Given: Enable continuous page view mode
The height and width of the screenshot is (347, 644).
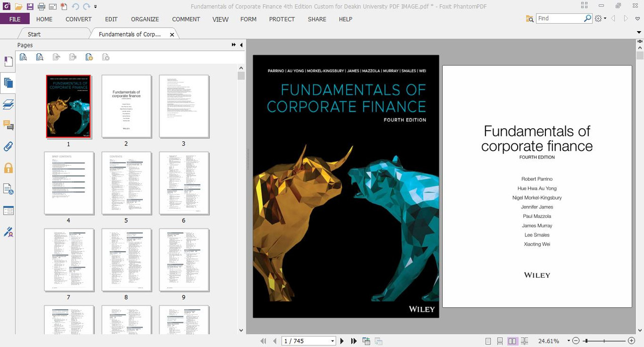Looking at the screenshot, I should [500, 341].
